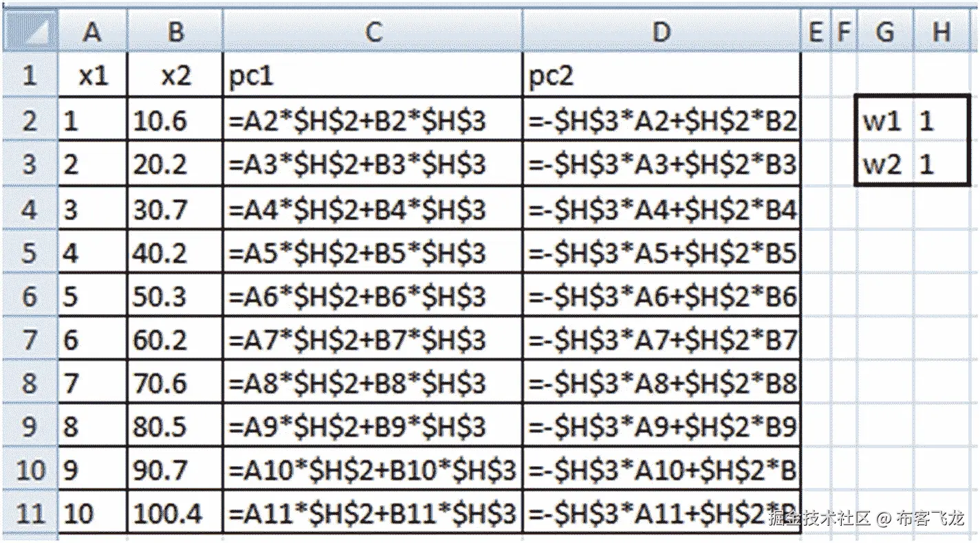Select cell B4 showing 30.7
Image resolution: width=980 pixels, height=543 pixels.
coord(175,208)
